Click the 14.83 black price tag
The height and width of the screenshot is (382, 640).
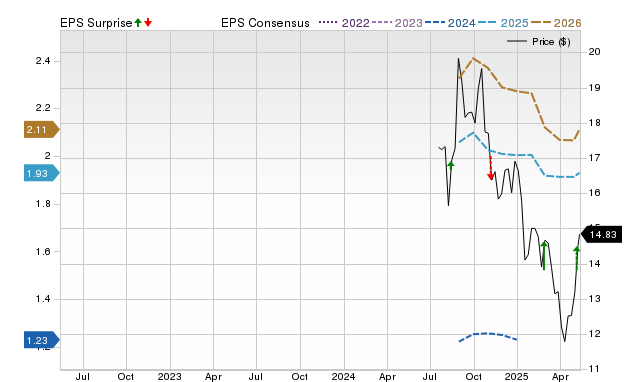click(x=601, y=235)
